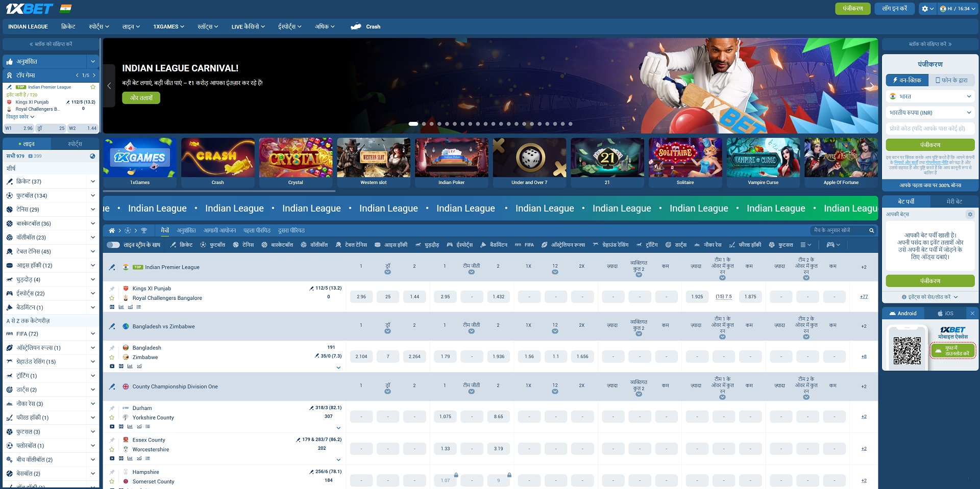Open Vampire Curse game thumbnail

pos(763,163)
